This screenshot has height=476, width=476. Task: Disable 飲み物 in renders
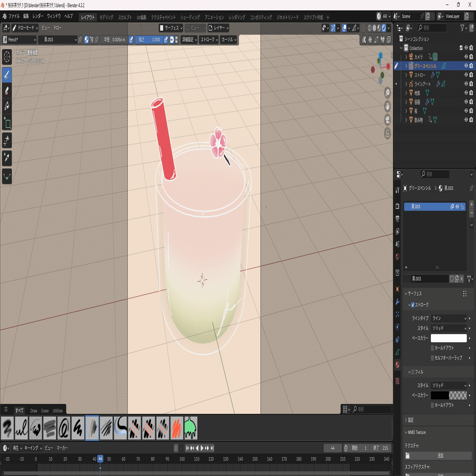tap(471, 120)
